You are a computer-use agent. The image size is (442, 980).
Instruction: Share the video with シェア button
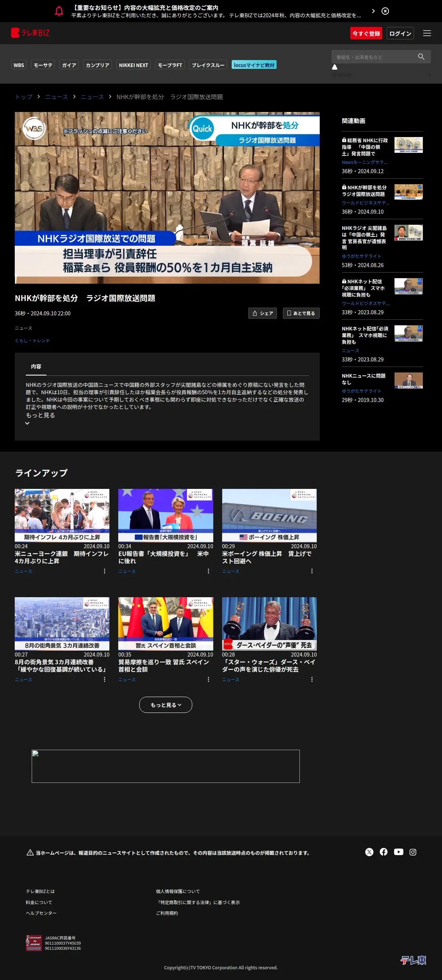263,313
